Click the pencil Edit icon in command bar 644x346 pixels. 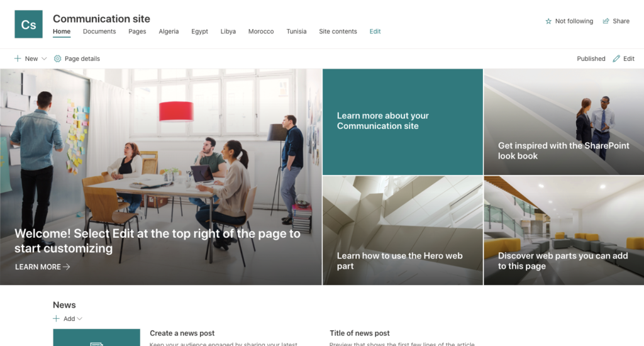[616, 59]
